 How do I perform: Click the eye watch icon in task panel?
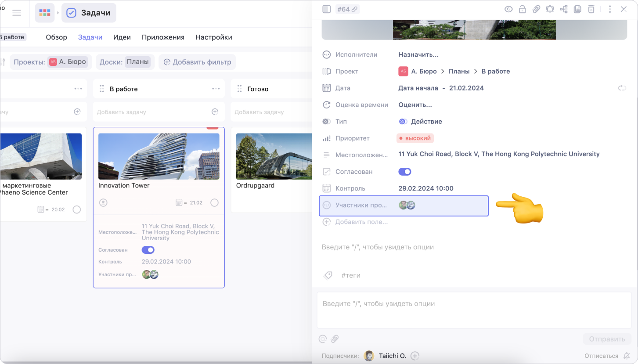(508, 9)
